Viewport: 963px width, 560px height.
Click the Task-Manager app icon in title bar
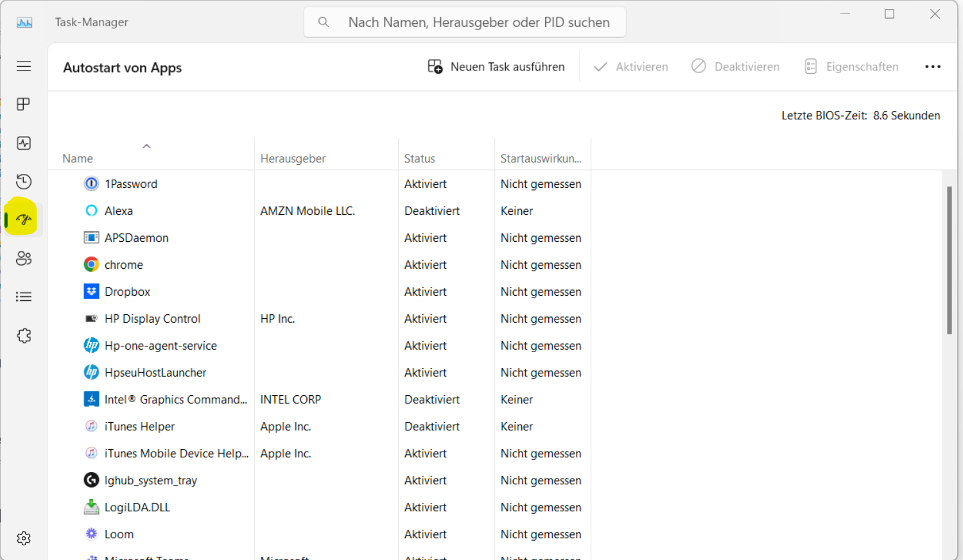coord(24,22)
